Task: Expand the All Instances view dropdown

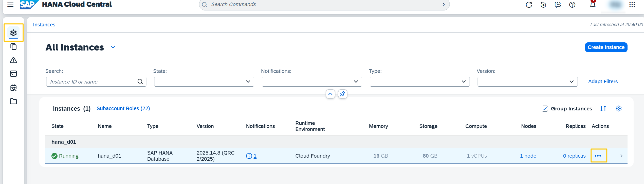Action: coord(113,47)
